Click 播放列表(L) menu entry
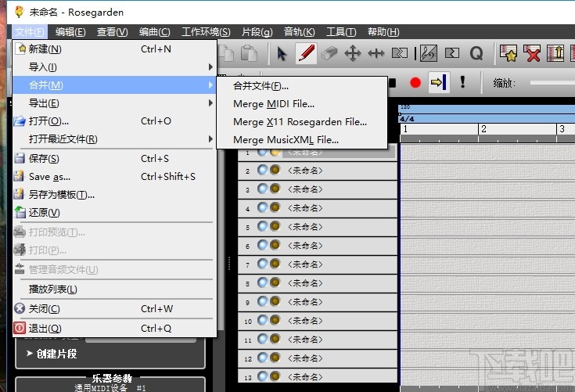Screen dimensions: 575x392 (x=114, y=289)
